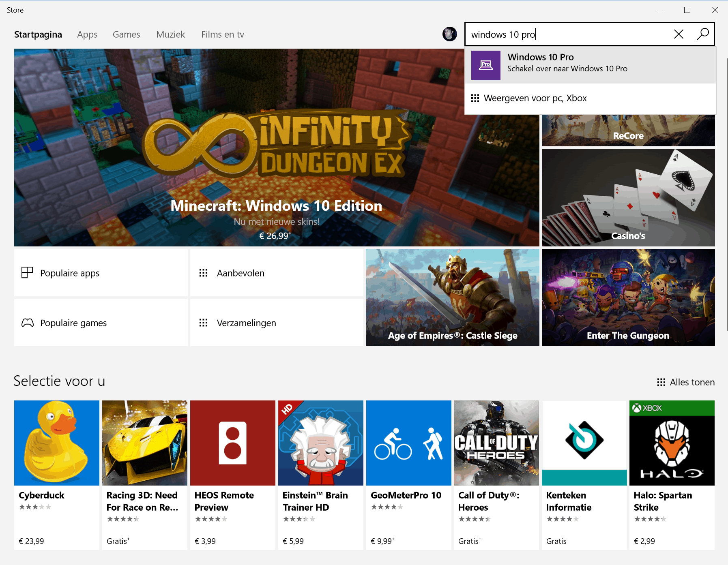Switch to the Apps tab
The height and width of the screenshot is (565, 728).
87,34
